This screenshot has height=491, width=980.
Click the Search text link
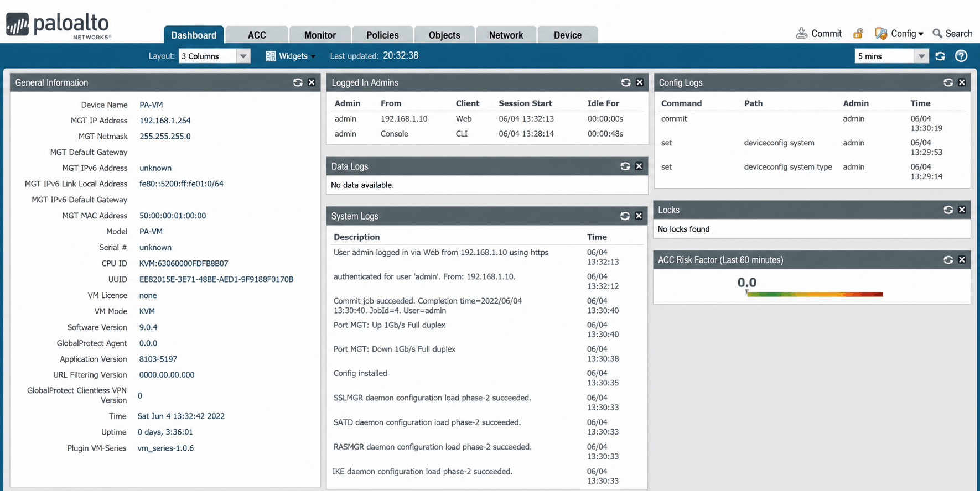point(959,34)
